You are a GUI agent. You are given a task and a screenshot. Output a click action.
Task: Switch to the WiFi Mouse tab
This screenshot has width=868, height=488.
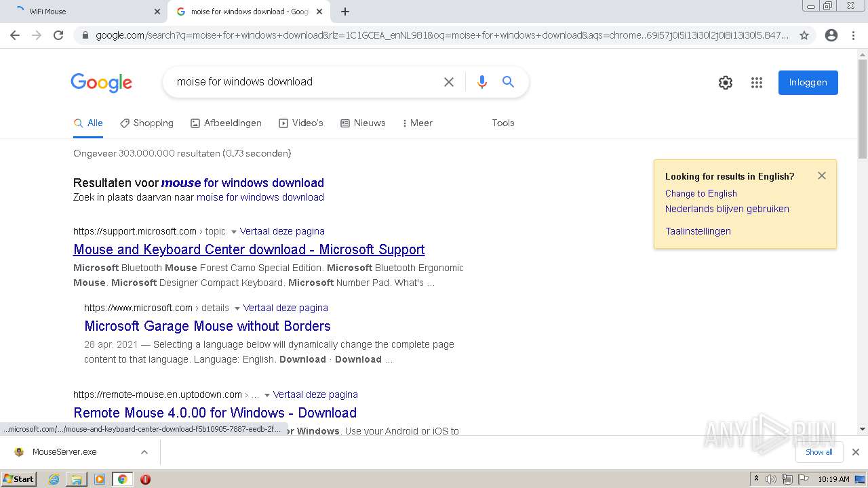[x=83, y=12]
